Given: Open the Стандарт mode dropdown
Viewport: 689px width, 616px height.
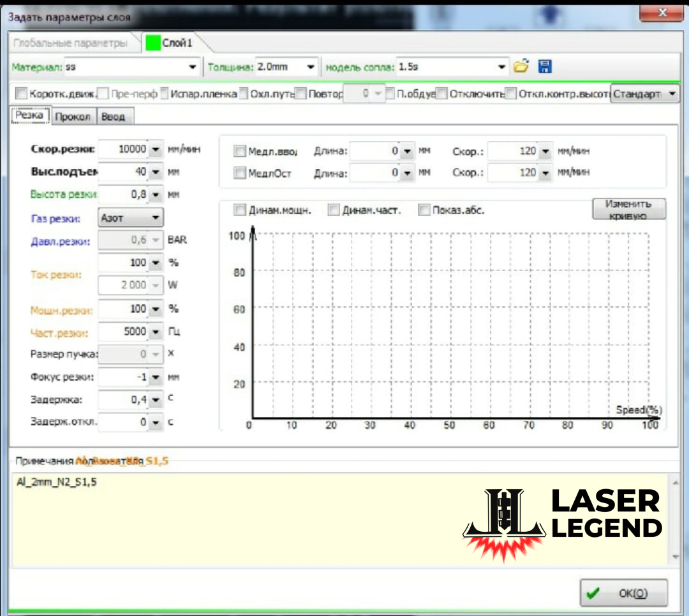Looking at the screenshot, I should [671, 93].
